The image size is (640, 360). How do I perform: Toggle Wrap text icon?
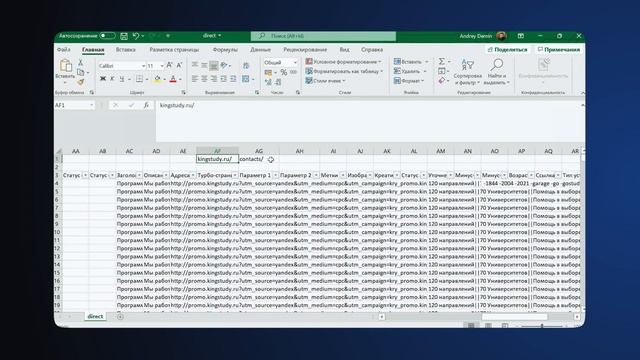point(246,65)
